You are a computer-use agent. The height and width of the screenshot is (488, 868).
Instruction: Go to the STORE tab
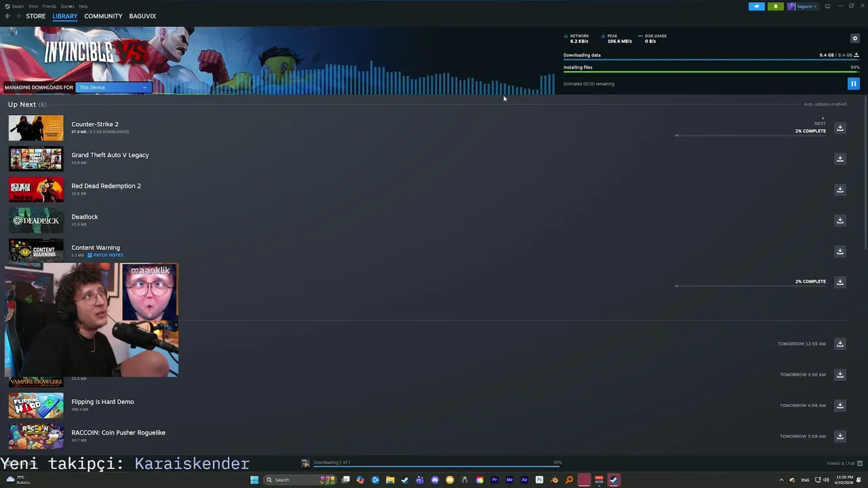[36, 16]
